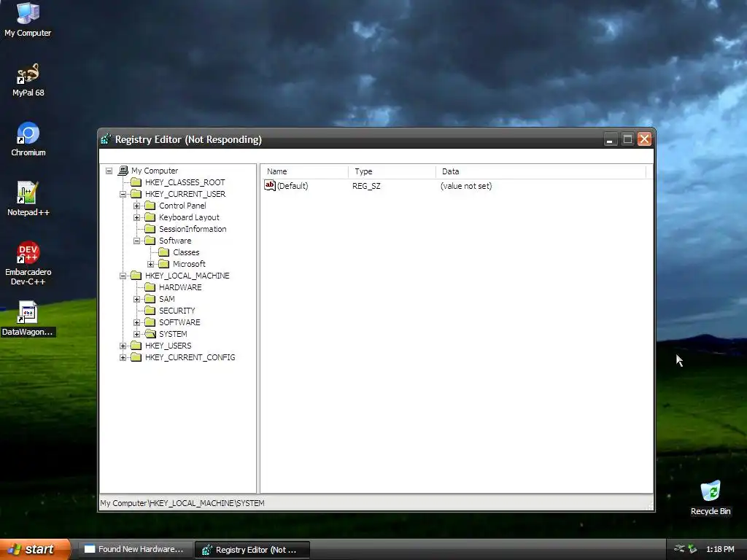Maximize the Registry Editor window
Screen dimensions: 747x560
coord(627,139)
